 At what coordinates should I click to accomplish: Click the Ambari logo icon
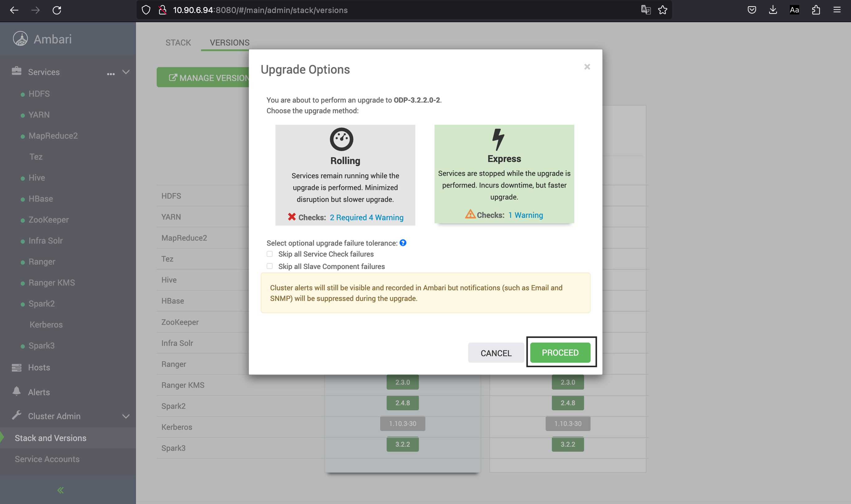click(20, 39)
